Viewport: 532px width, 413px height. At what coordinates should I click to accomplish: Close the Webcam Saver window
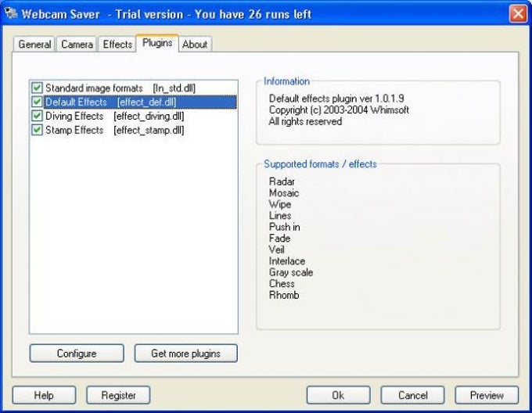pos(518,14)
